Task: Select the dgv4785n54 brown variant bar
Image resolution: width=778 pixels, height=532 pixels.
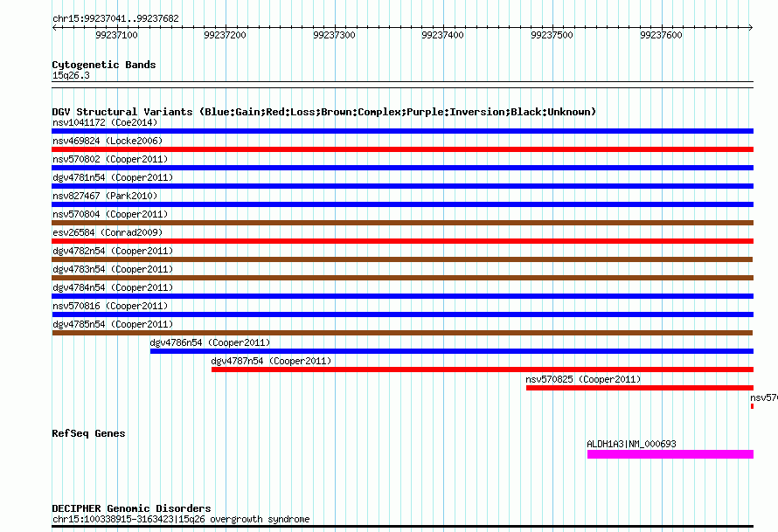Action: [x=402, y=333]
